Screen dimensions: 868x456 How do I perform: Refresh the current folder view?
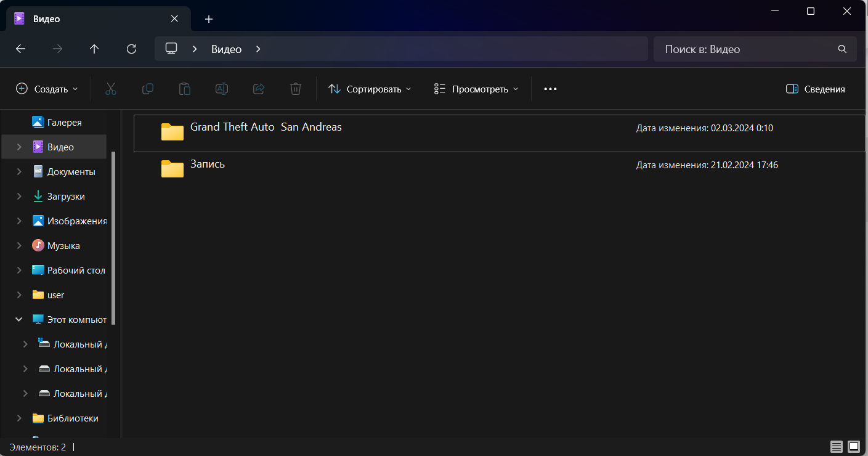click(x=131, y=49)
